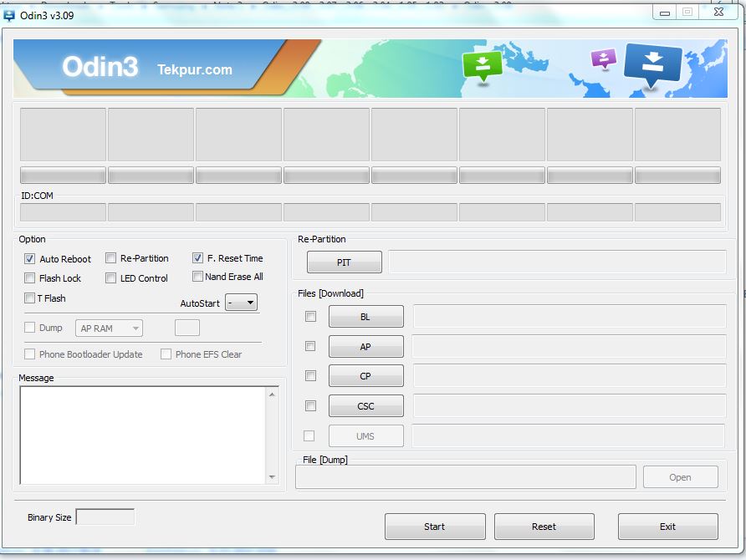Open the AutoStart dropdown

[x=241, y=303]
